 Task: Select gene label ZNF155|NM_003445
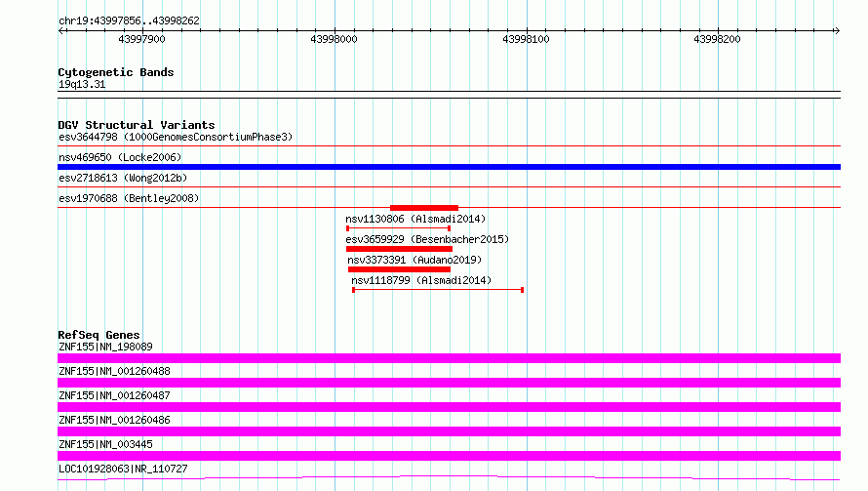click(x=105, y=444)
